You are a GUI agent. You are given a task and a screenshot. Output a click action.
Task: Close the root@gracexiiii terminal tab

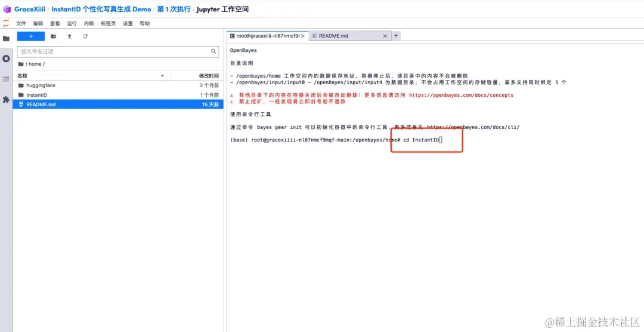pyautogui.click(x=303, y=36)
